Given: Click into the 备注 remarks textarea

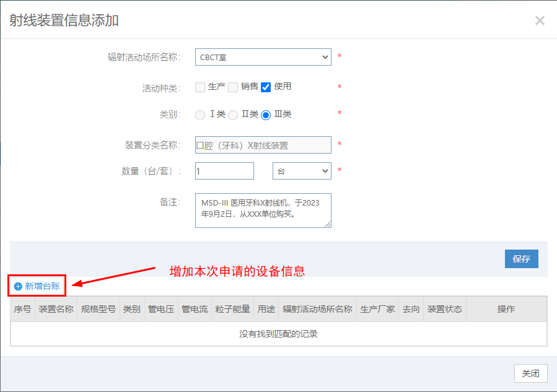Looking at the screenshot, I should tap(263, 211).
